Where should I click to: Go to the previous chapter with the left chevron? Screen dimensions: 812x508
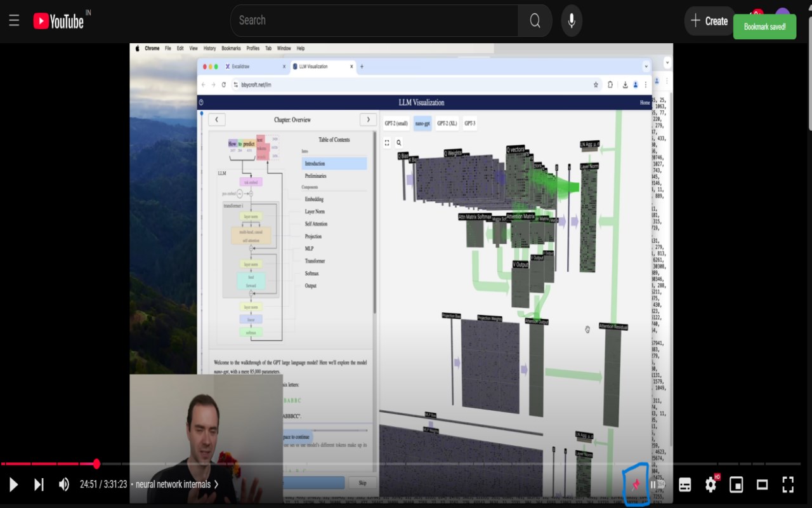point(216,119)
